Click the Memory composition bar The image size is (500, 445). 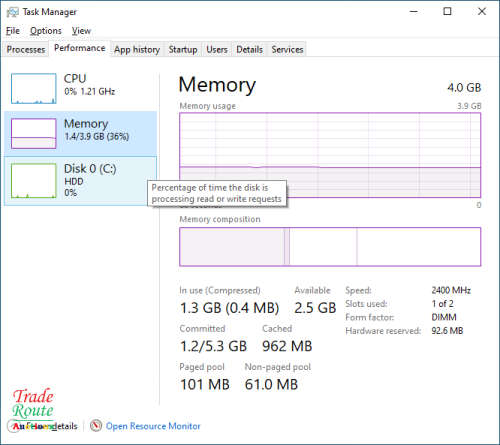[330, 247]
